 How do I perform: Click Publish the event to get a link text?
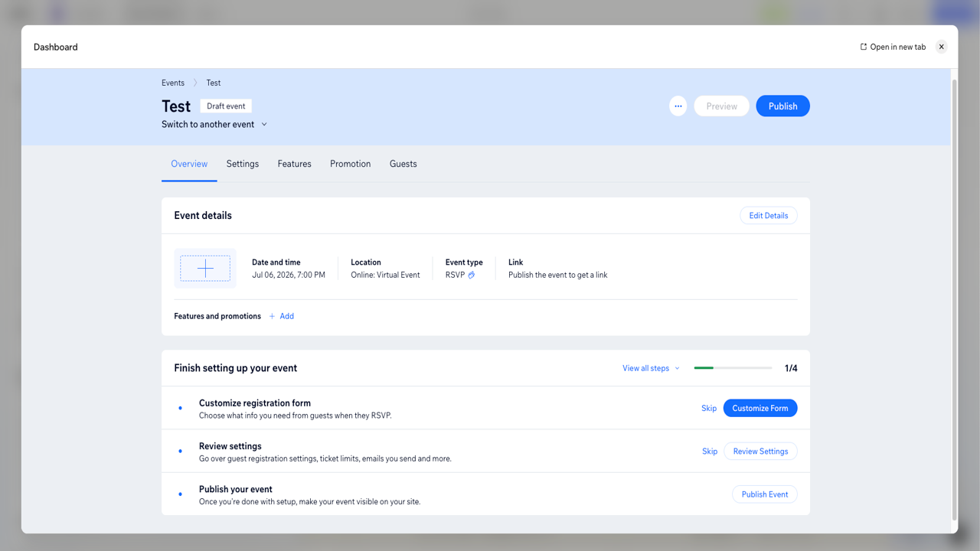[x=558, y=275]
